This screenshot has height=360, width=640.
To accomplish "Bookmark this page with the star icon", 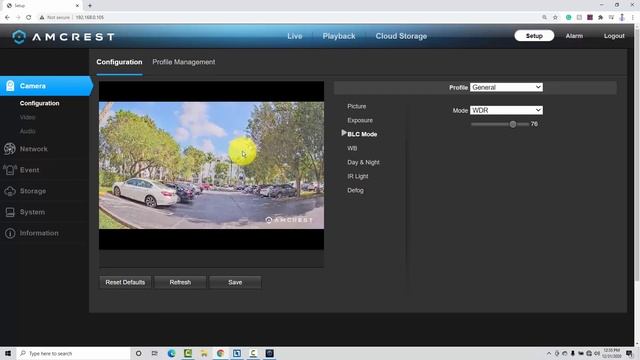I will coord(555,17).
